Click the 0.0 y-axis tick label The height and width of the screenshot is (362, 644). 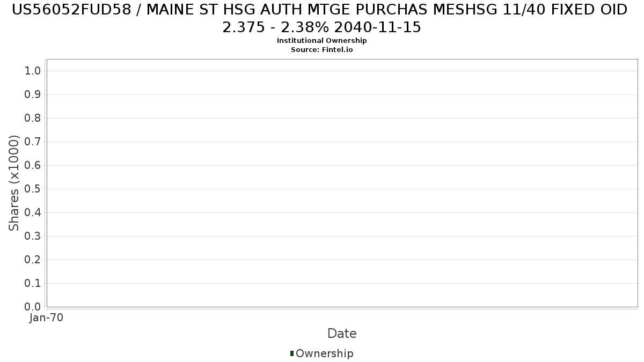point(33,307)
